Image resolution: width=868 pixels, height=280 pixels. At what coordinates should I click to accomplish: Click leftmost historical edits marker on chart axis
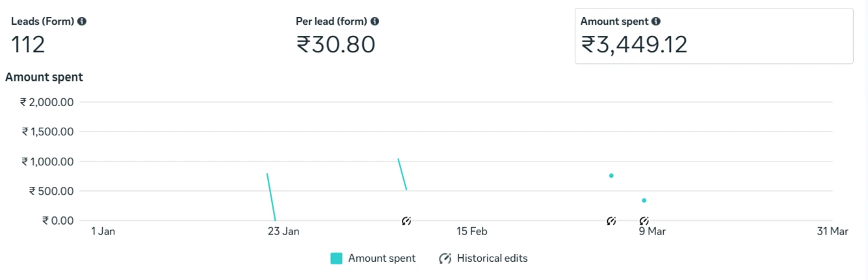(x=406, y=221)
